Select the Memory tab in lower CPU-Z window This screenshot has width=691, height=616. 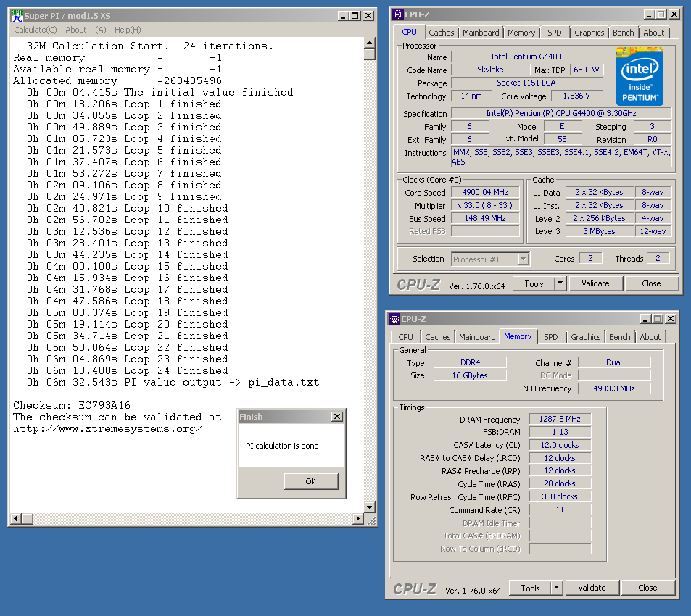pyautogui.click(x=518, y=336)
